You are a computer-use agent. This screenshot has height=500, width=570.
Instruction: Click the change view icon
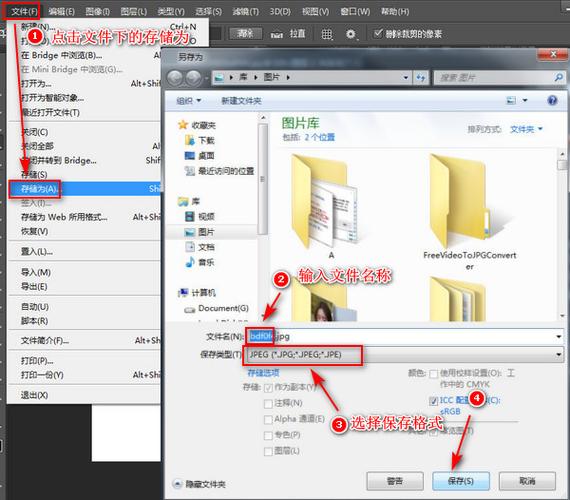point(511,100)
